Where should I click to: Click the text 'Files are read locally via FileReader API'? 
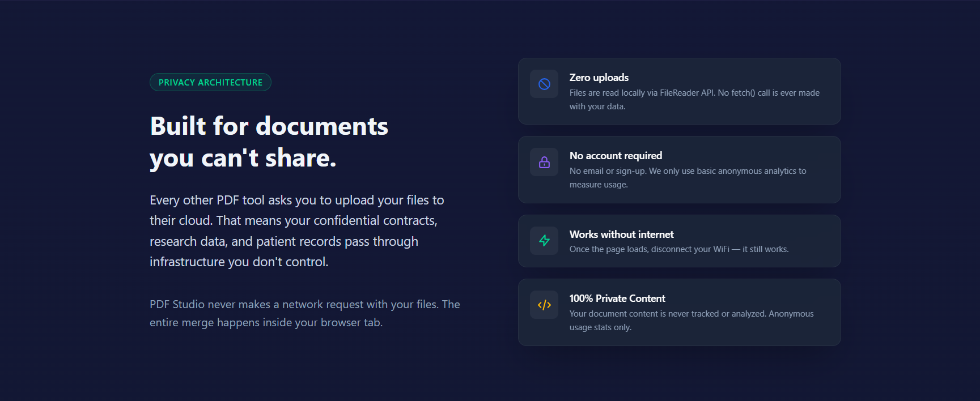pyautogui.click(x=642, y=93)
